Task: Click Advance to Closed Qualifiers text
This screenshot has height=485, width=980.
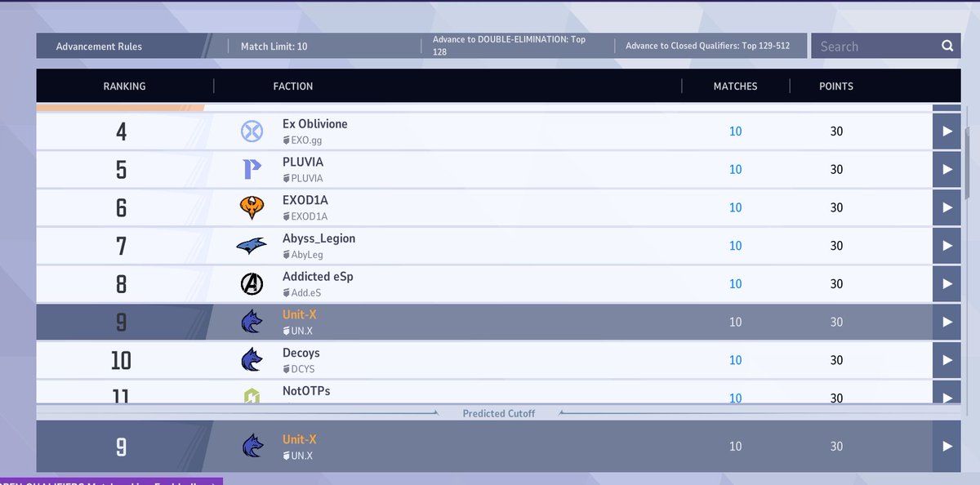Action: pos(707,47)
